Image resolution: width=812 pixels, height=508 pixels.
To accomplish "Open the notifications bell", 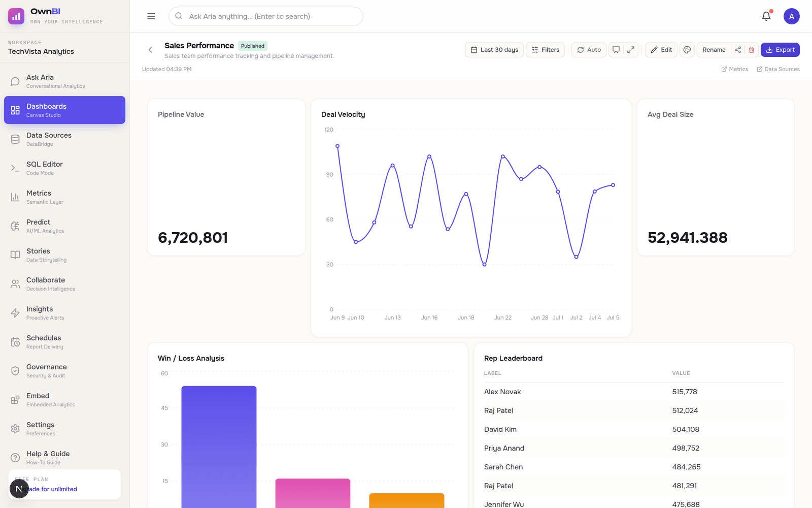I will pos(766,16).
